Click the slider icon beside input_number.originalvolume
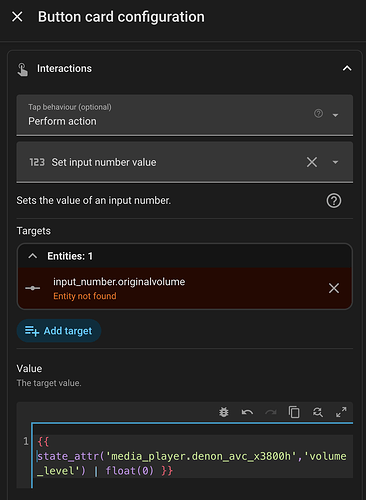The image size is (366, 500). point(33,288)
